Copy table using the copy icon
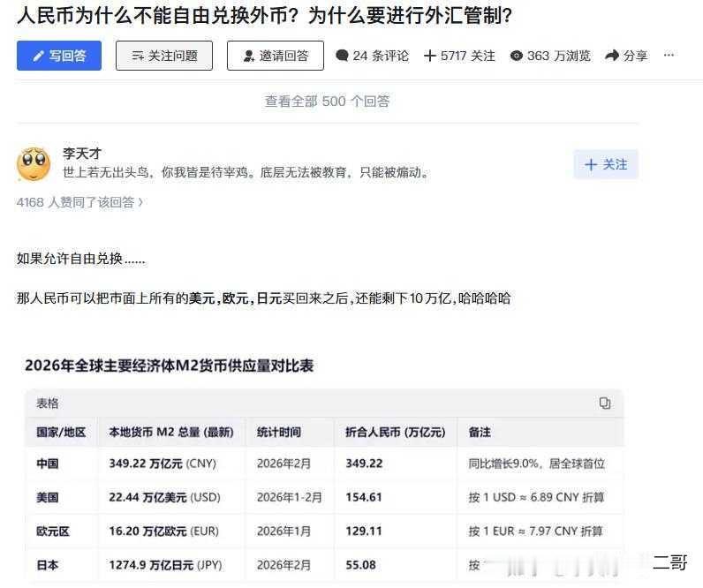Viewport: 703px width, 588px height. pos(605,403)
